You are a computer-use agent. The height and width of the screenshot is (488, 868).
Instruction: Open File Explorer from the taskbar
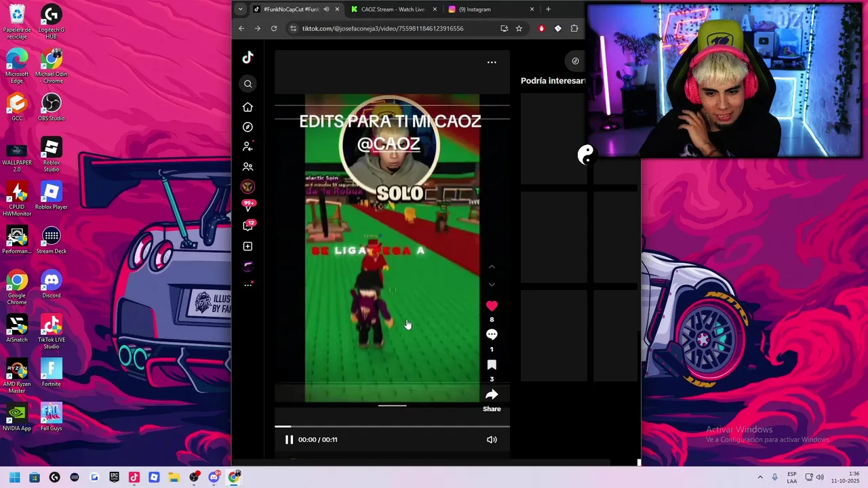pos(174,477)
